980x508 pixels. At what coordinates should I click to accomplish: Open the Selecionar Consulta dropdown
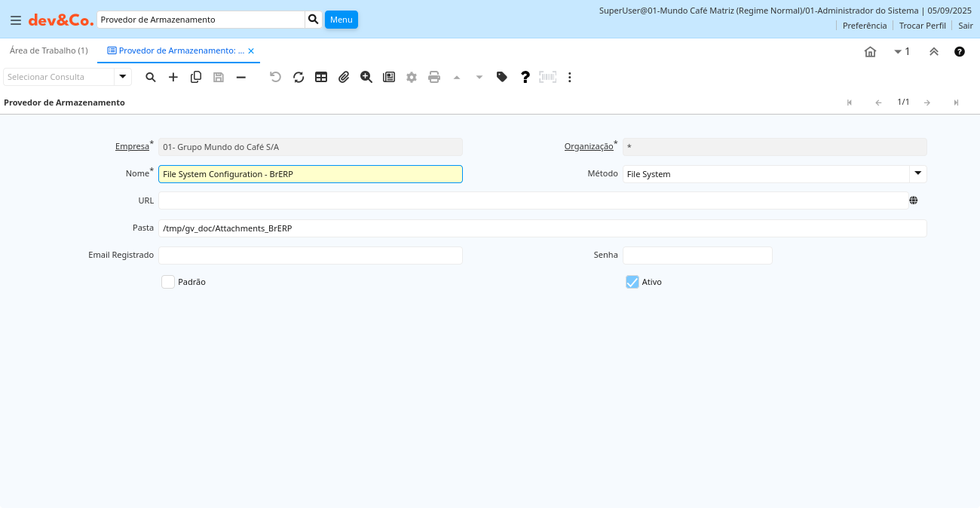coord(122,77)
